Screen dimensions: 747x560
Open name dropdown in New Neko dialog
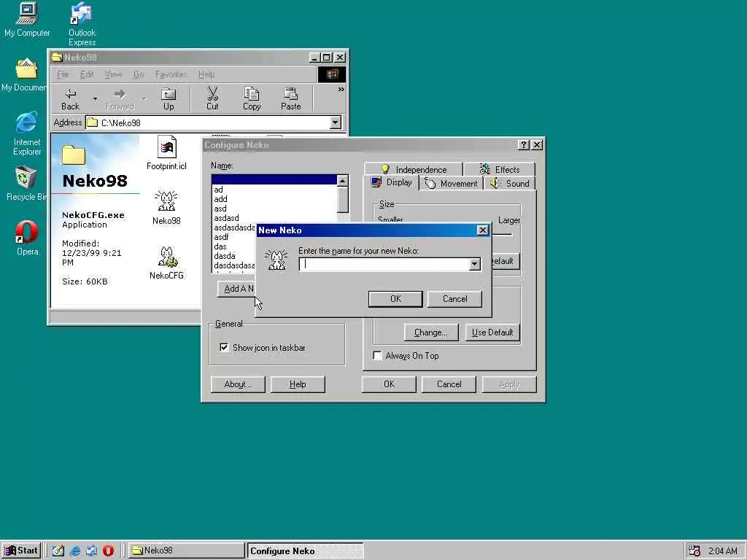tap(474, 265)
